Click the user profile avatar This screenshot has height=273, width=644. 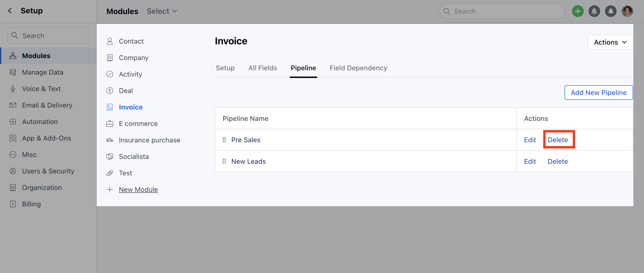pos(627,11)
